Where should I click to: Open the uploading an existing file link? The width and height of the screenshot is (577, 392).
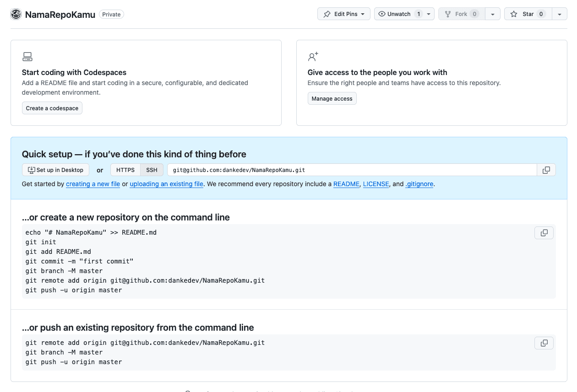pos(167,184)
